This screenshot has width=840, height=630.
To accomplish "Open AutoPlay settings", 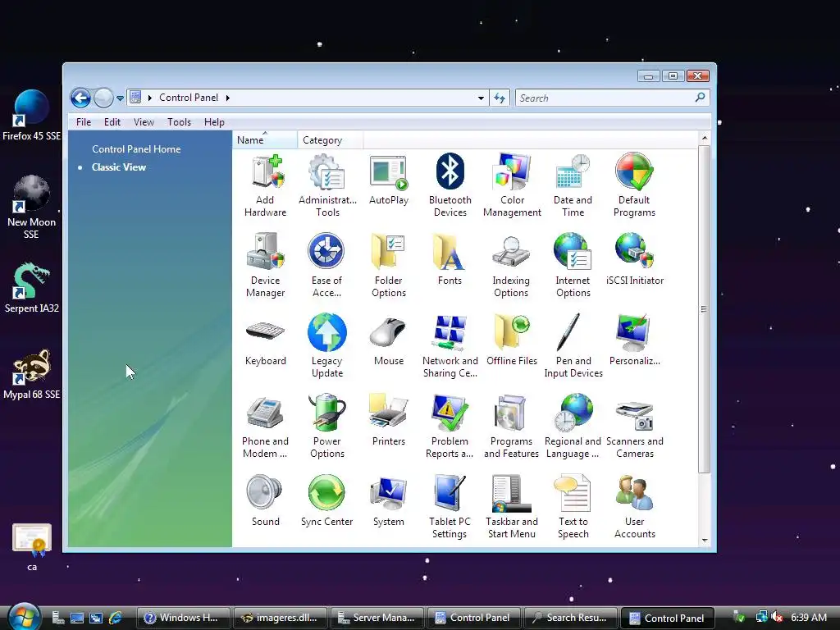I will (x=389, y=180).
